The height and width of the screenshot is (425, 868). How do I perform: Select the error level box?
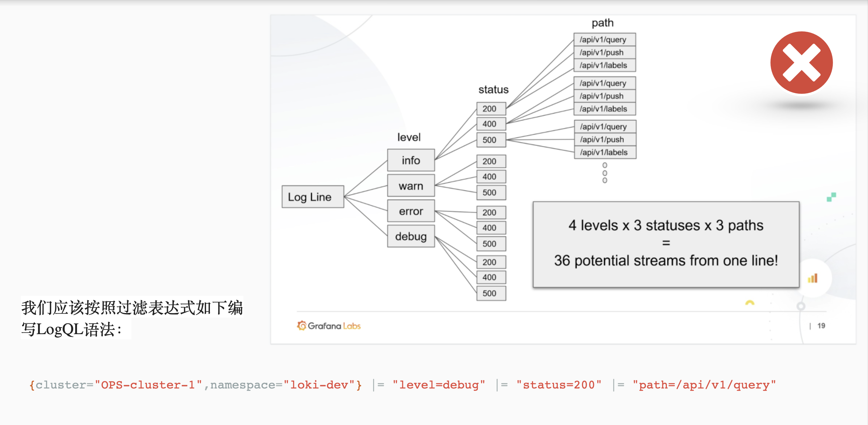pyautogui.click(x=411, y=211)
